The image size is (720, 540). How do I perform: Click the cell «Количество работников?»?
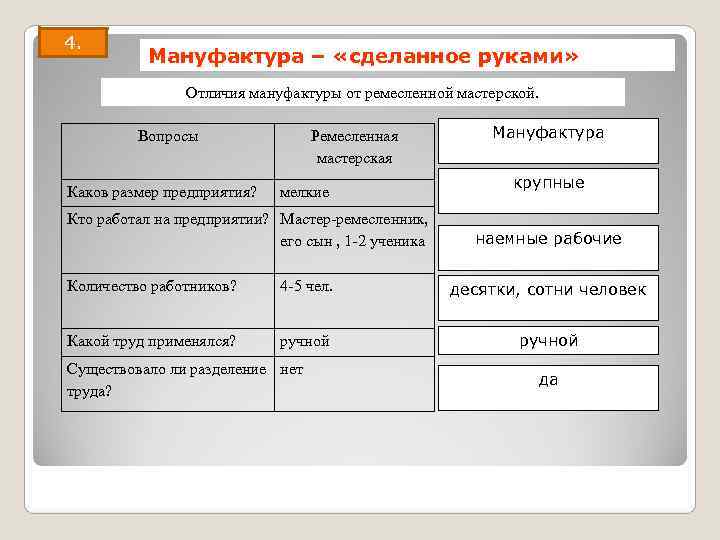point(168,301)
